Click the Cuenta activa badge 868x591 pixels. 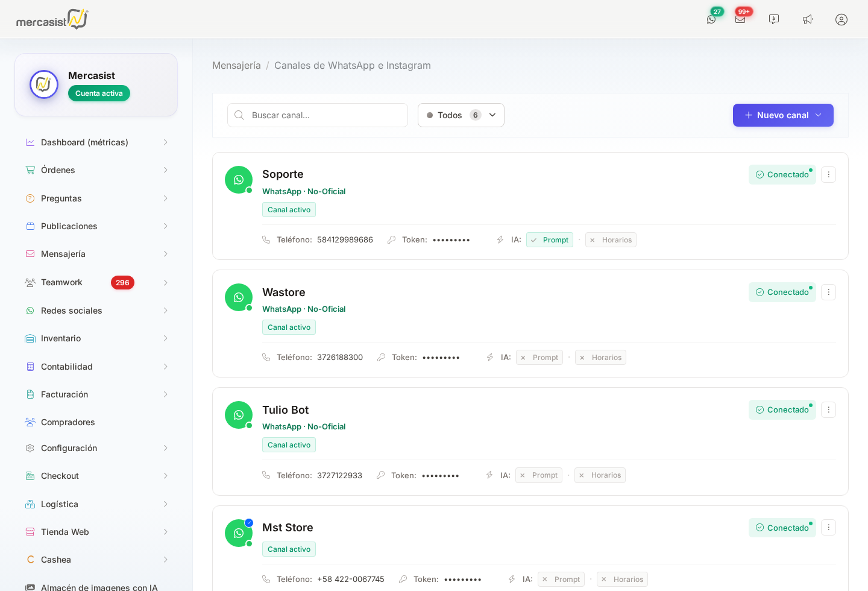tap(99, 93)
